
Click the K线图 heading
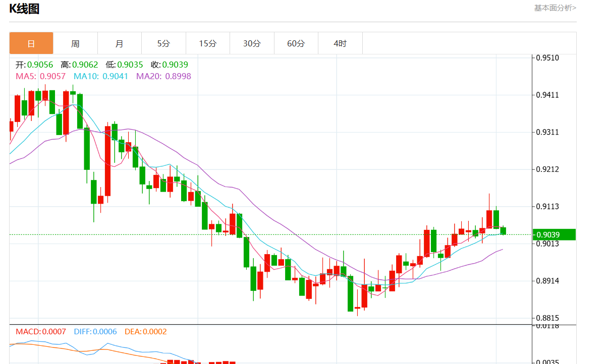click(x=24, y=9)
